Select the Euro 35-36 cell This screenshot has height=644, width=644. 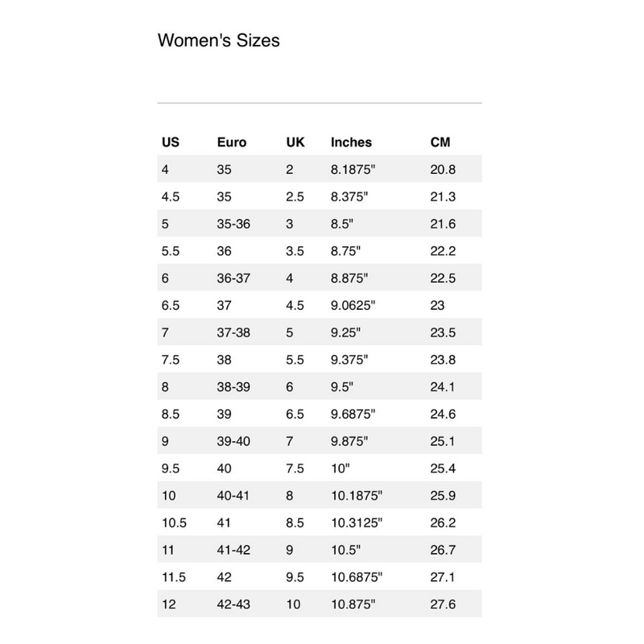click(x=233, y=224)
